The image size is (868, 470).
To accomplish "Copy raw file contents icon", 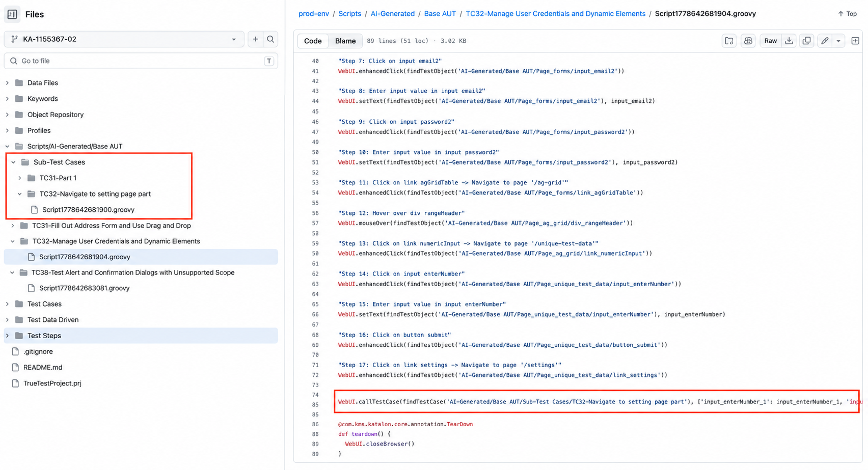I will coord(806,41).
